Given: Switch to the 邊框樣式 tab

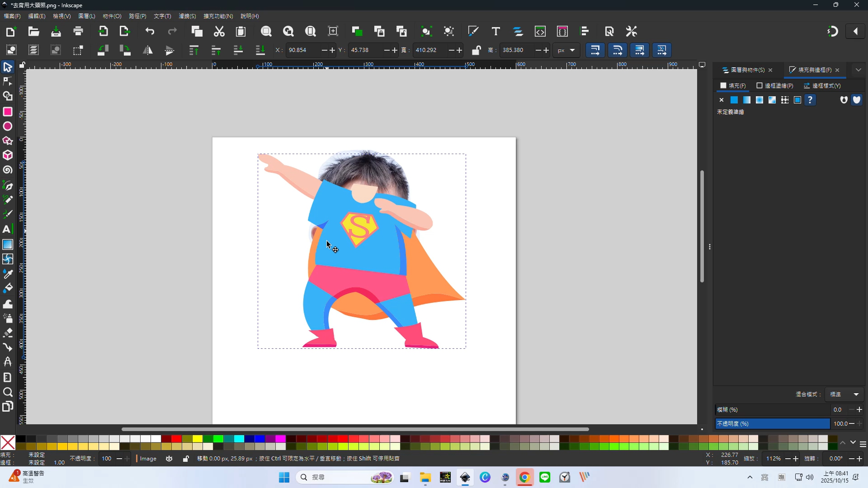Looking at the screenshot, I should [x=822, y=86].
